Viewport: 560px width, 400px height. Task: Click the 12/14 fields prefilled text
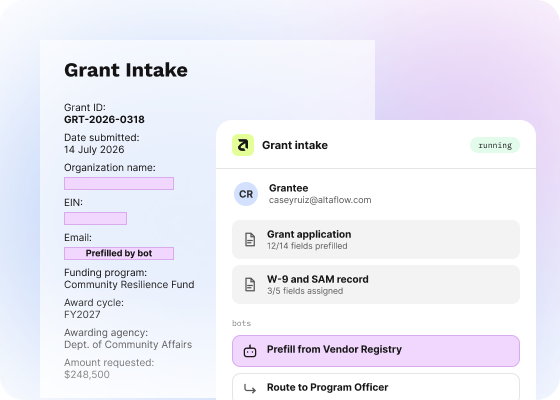[x=307, y=246]
